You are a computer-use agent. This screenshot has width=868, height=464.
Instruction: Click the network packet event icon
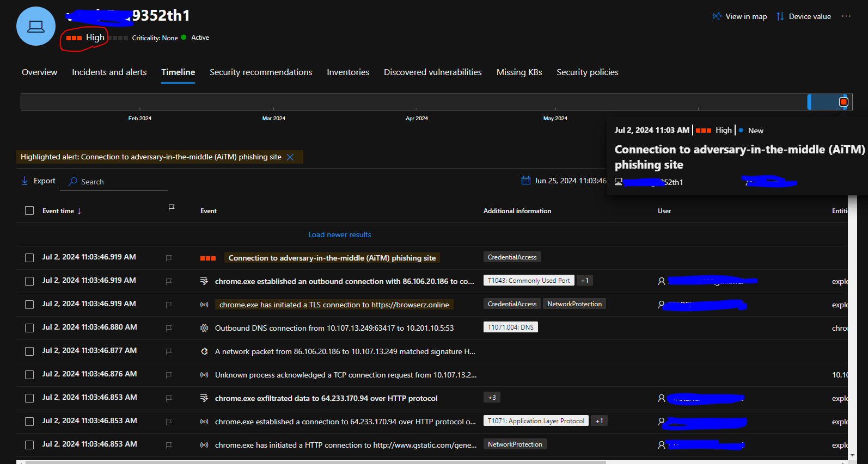click(x=204, y=351)
